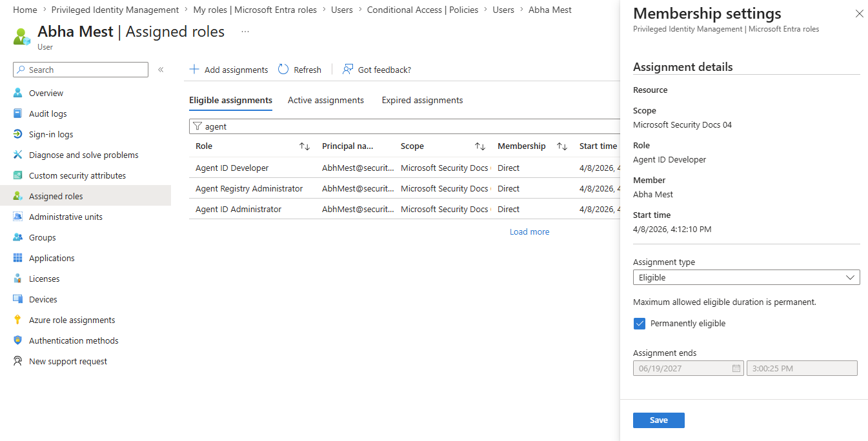
Task: Click the Assigned roles sidebar icon
Action: tap(18, 196)
